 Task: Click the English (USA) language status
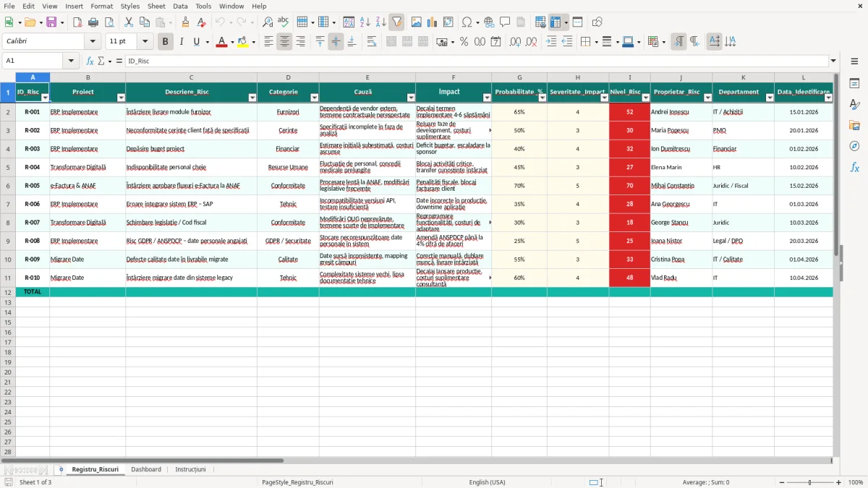coord(488,482)
